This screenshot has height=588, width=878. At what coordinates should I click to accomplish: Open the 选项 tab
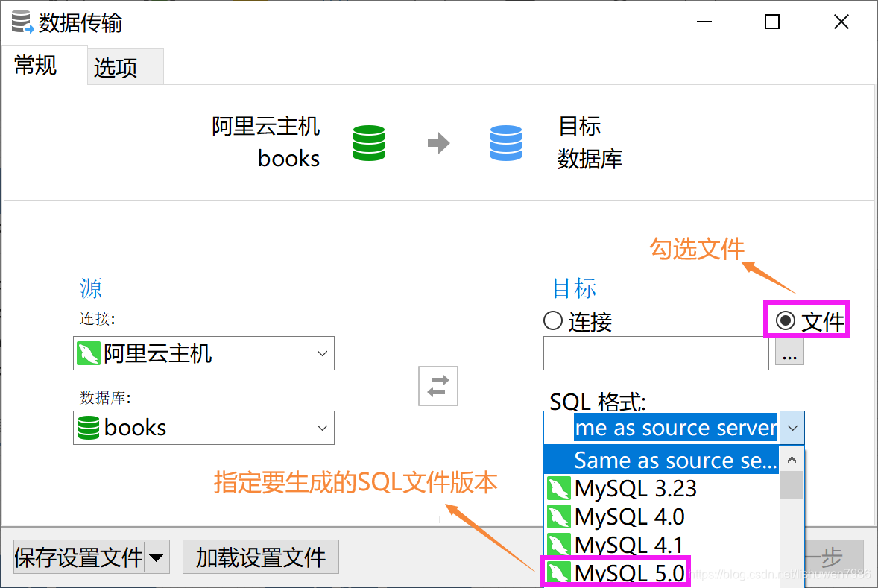(125, 66)
